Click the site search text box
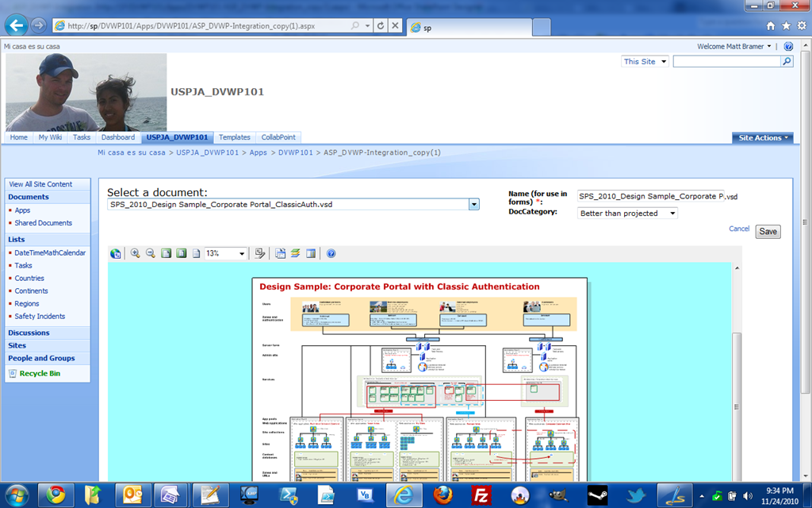 (727, 61)
